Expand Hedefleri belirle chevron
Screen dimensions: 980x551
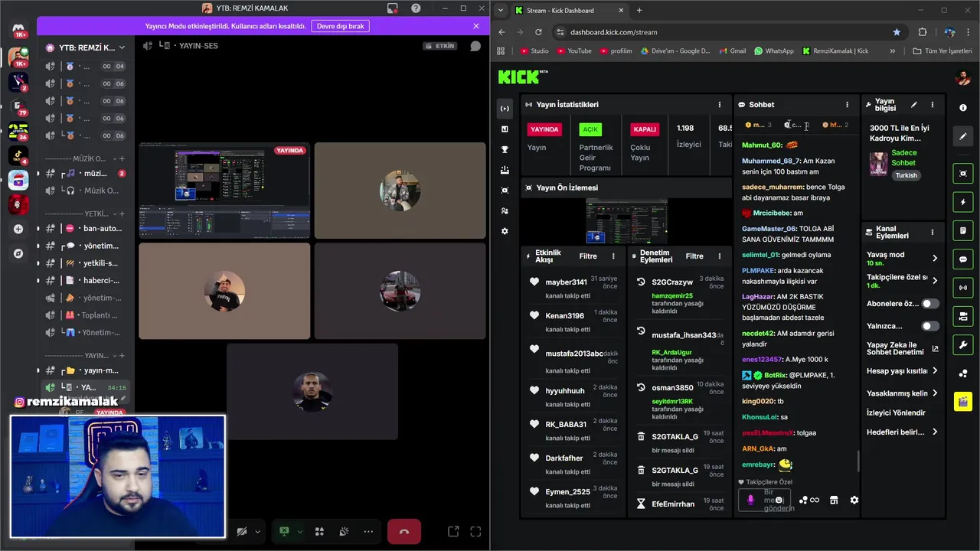935,432
